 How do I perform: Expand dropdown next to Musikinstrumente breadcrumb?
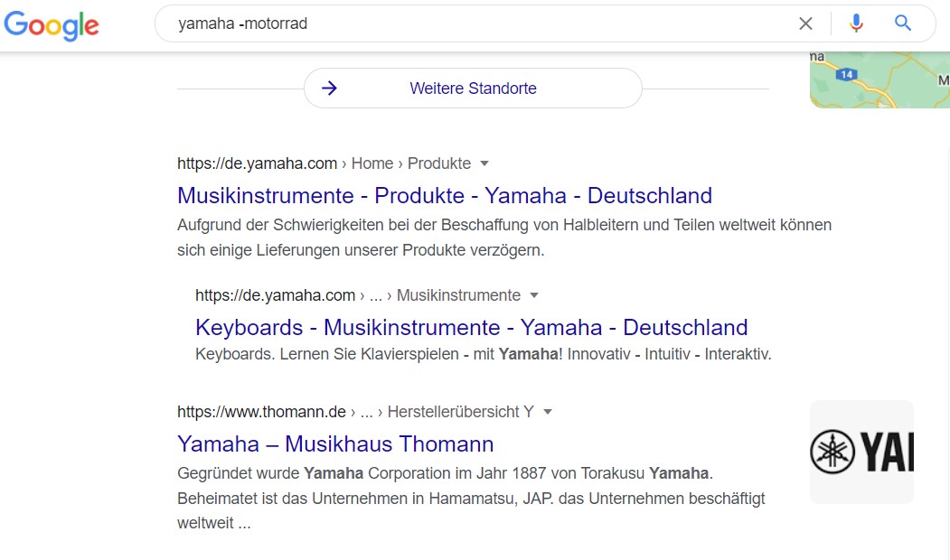534,295
